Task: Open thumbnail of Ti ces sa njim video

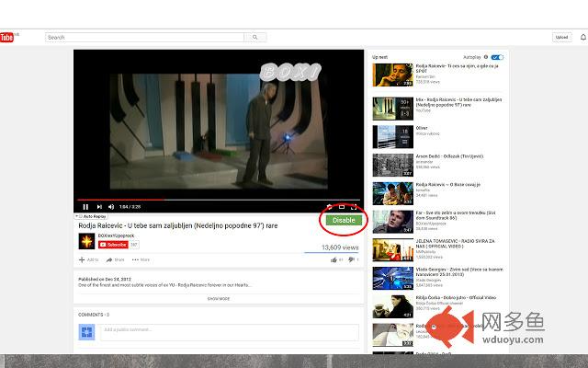Action: tap(392, 75)
